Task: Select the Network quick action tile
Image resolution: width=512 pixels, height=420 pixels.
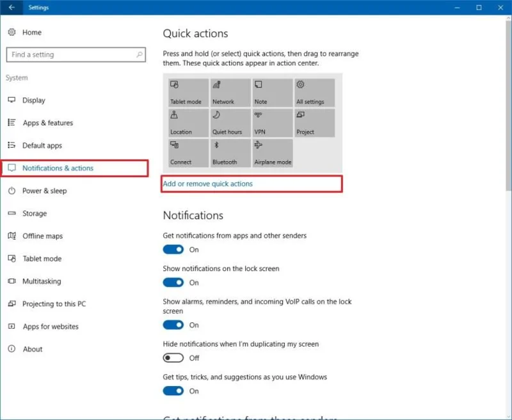Action: [230, 93]
